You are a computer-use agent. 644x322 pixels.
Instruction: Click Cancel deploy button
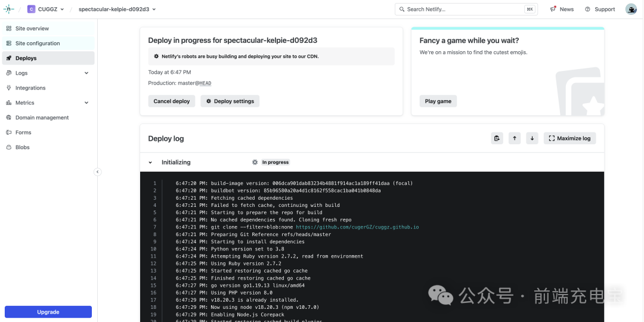pyautogui.click(x=172, y=101)
